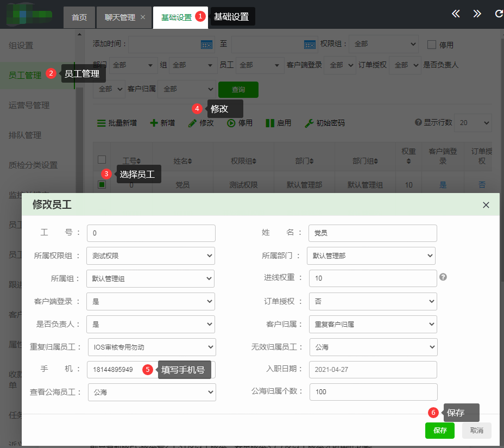This screenshot has width=504, height=448.
Task: Click the 批量新增 toolbar icon
Action: tap(102, 123)
